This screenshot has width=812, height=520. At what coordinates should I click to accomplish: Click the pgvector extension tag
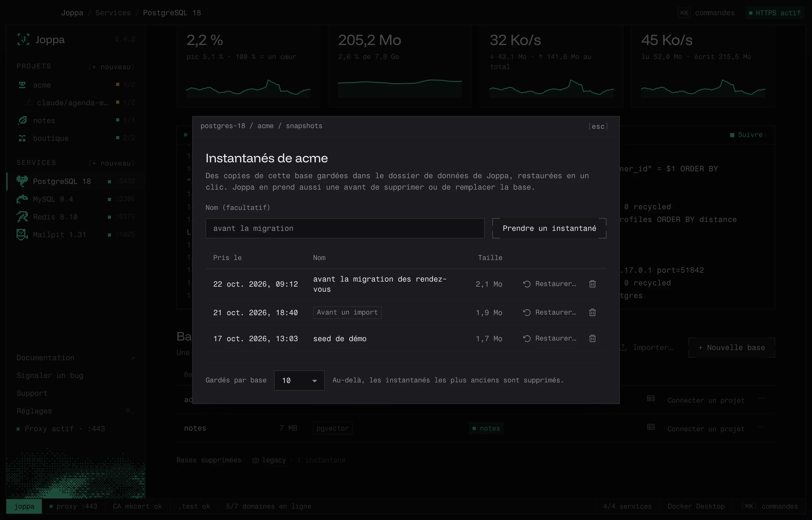(332, 428)
